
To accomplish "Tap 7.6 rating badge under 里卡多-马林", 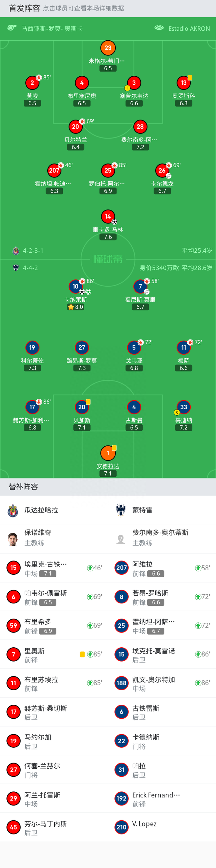I will 108,237.
